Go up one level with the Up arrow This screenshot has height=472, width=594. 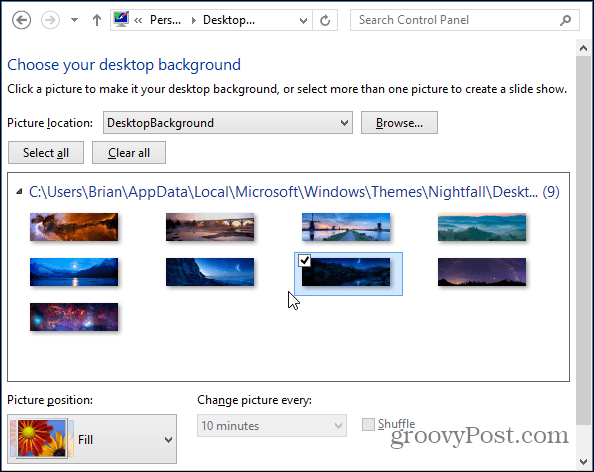coord(97,20)
